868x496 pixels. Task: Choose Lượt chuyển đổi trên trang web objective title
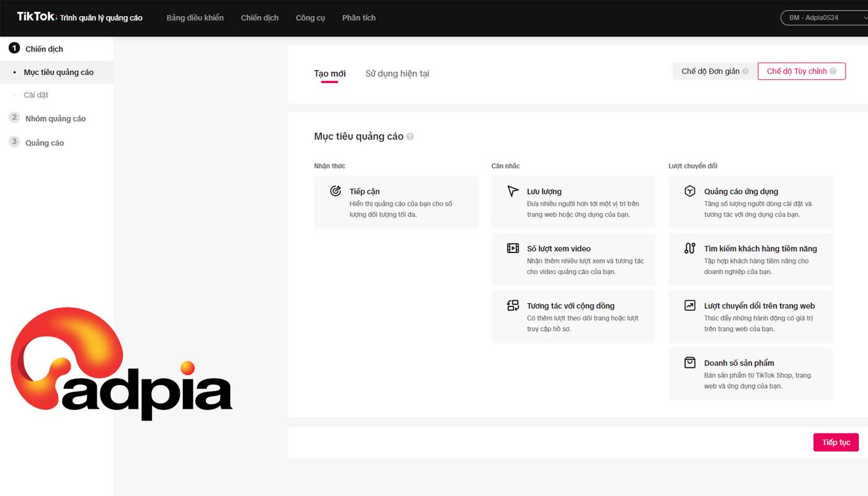759,306
